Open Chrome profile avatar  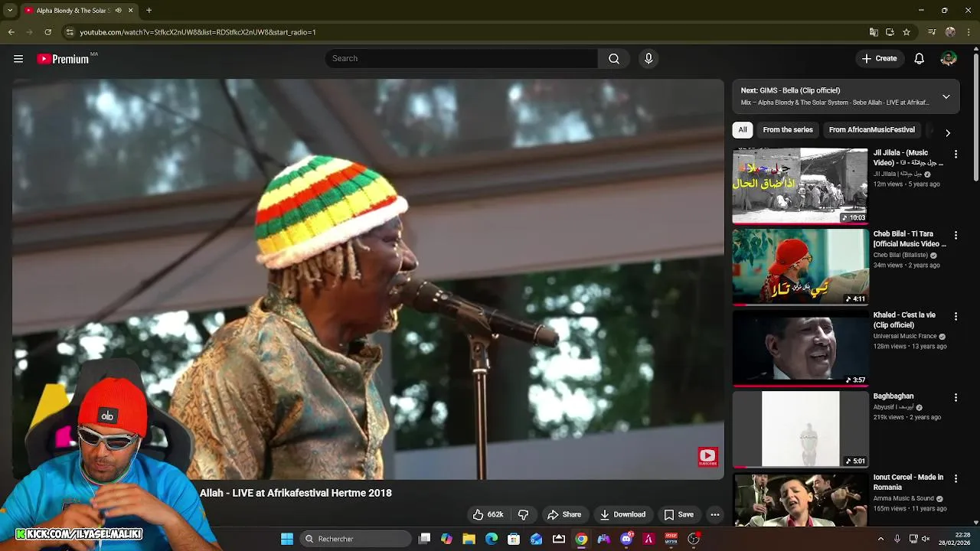[x=950, y=32]
